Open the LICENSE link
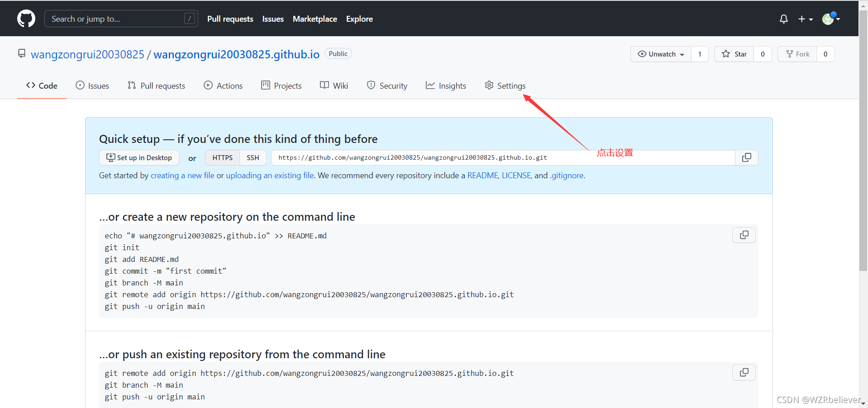 [x=516, y=176]
